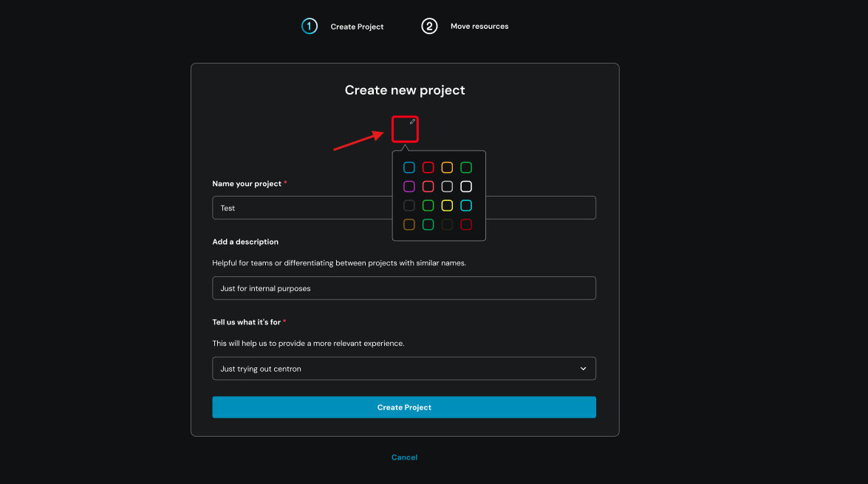
Task: Expand the dropdown chevron arrow
Action: (x=583, y=369)
